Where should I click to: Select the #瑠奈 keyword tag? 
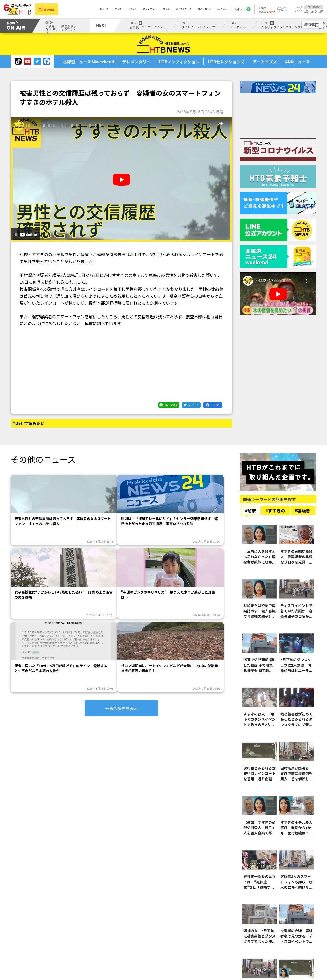[x=250, y=511]
